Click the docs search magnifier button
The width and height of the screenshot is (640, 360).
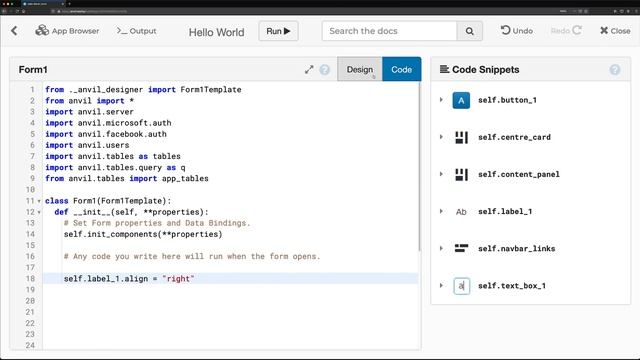click(470, 31)
